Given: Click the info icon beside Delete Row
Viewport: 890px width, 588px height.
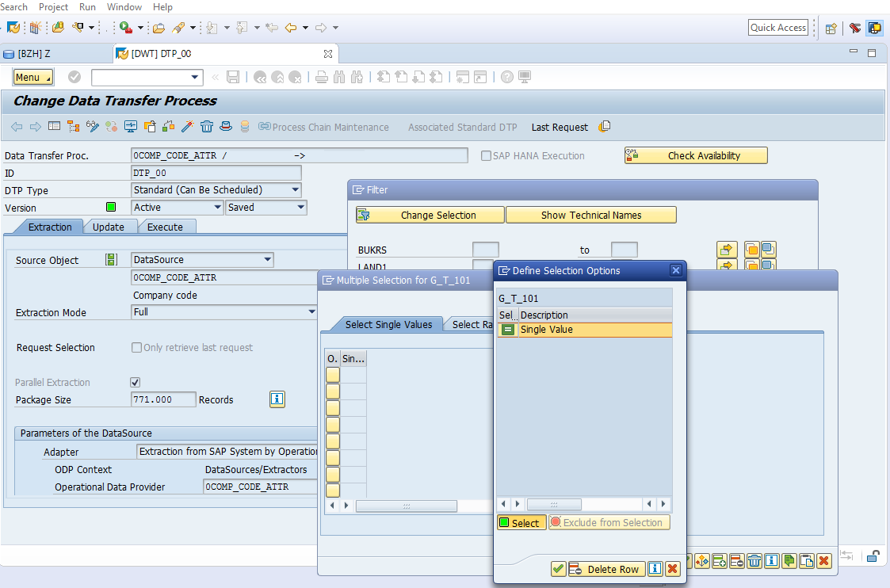Looking at the screenshot, I should tap(655, 569).
